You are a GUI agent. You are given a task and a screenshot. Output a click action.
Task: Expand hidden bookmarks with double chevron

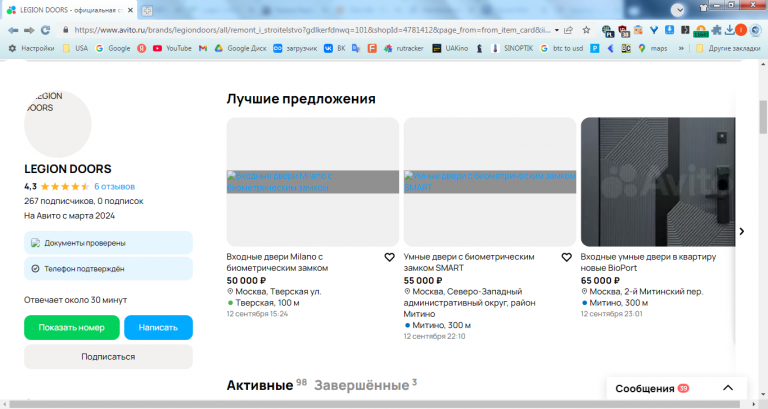point(681,48)
